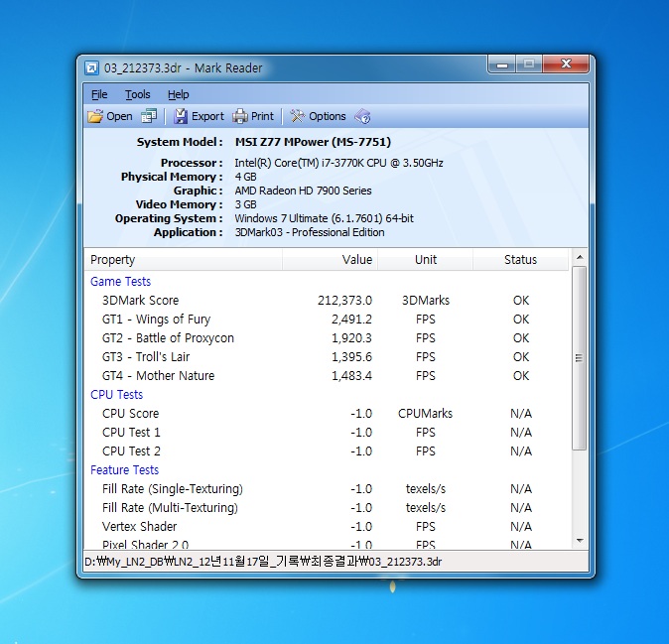Select the CPU Test 1 row
Image resolution: width=669 pixels, height=644 pixels.
[x=327, y=432]
